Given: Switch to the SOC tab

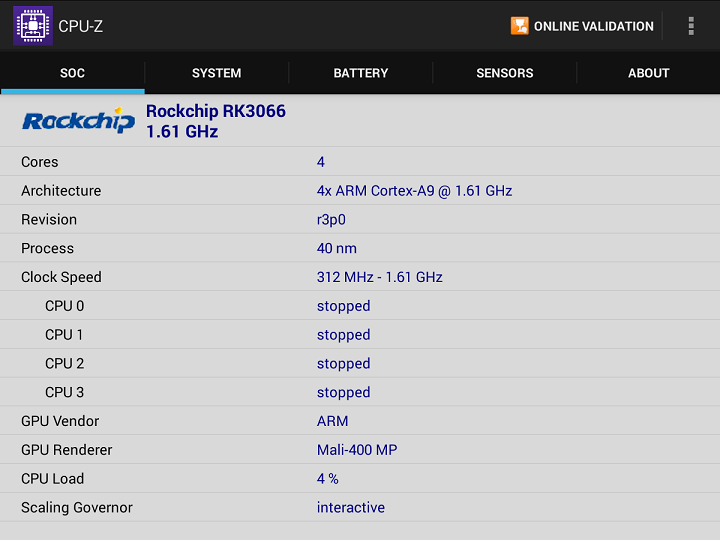Looking at the screenshot, I should [72, 73].
